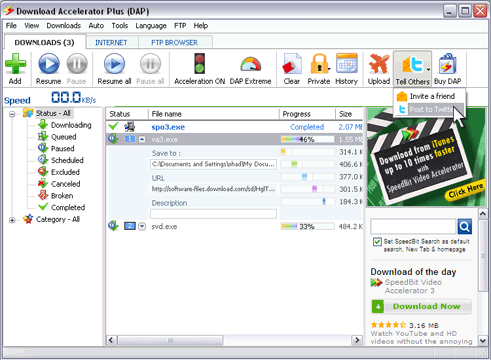Open the Language menu
Image resolution: width=491 pixels, height=360 pixels.
pos(151,26)
